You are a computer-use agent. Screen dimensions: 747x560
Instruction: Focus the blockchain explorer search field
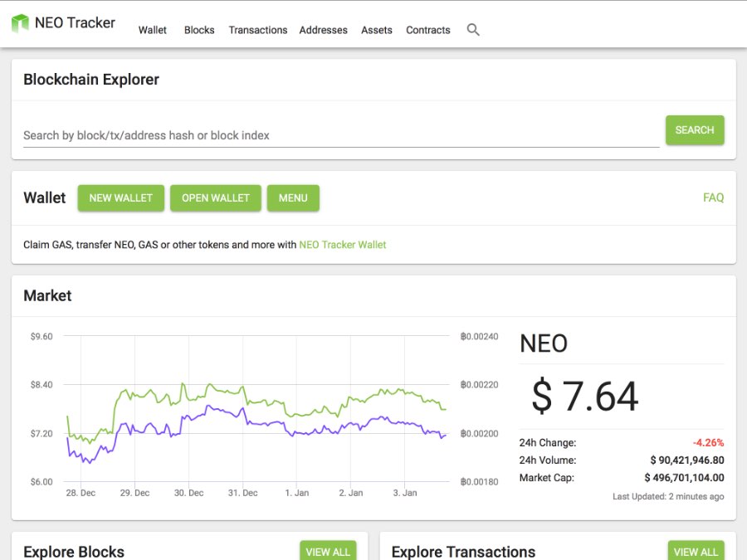tap(340, 135)
